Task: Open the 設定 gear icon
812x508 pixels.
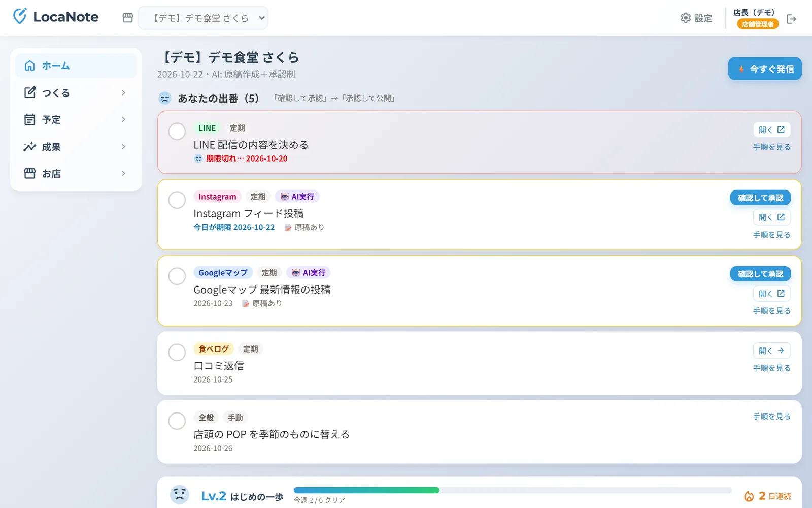Action: pyautogui.click(x=686, y=18)
